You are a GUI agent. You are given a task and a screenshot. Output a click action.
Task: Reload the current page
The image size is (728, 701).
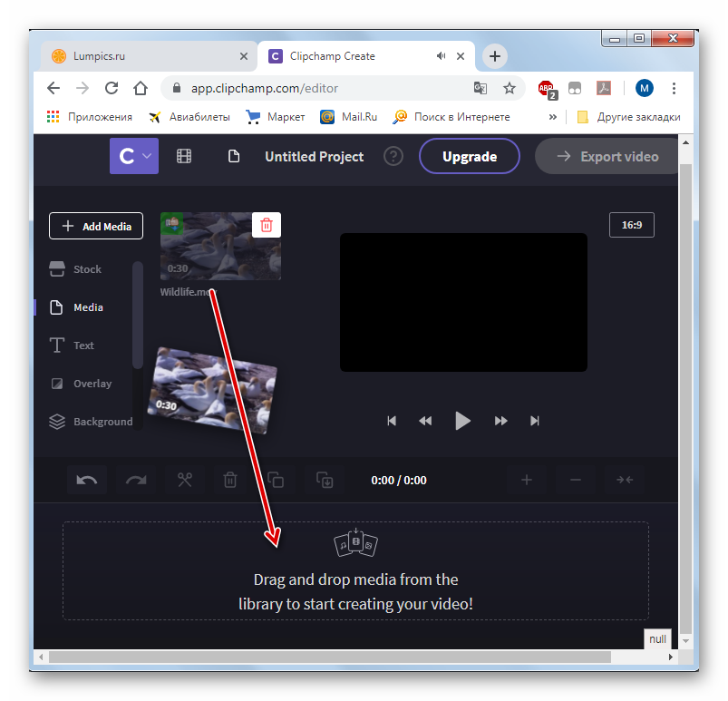point(112,88)
